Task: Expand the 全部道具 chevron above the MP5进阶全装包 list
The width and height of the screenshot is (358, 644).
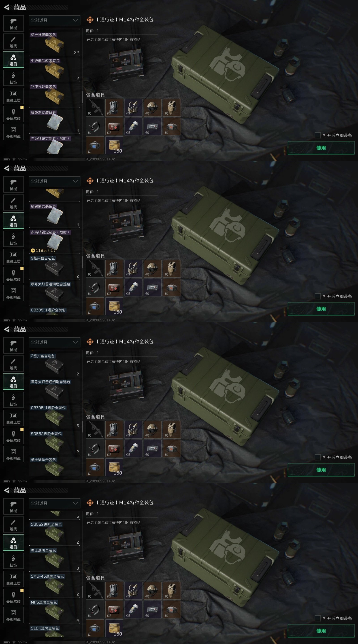Action: [x=75, y=503]
